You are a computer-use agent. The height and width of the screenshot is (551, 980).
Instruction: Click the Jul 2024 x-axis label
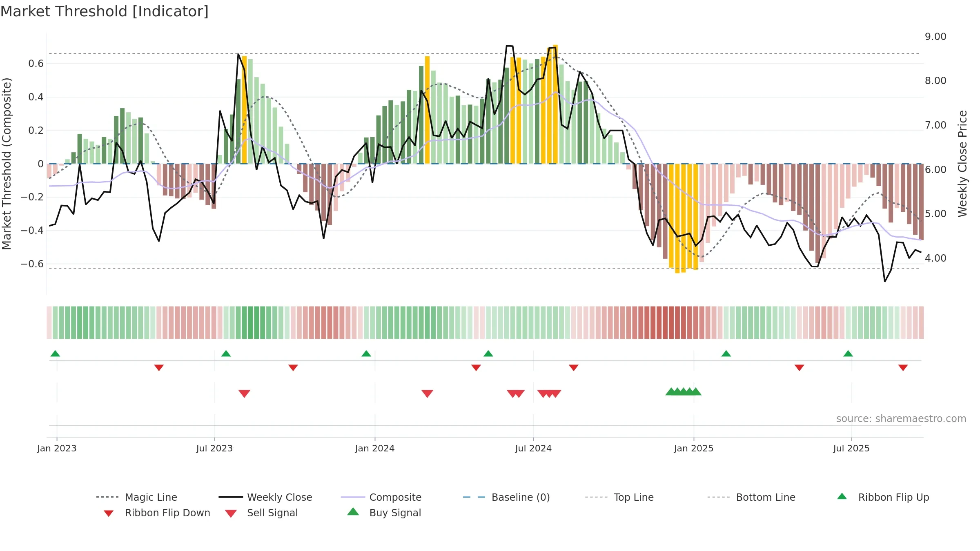click(533, 449)
